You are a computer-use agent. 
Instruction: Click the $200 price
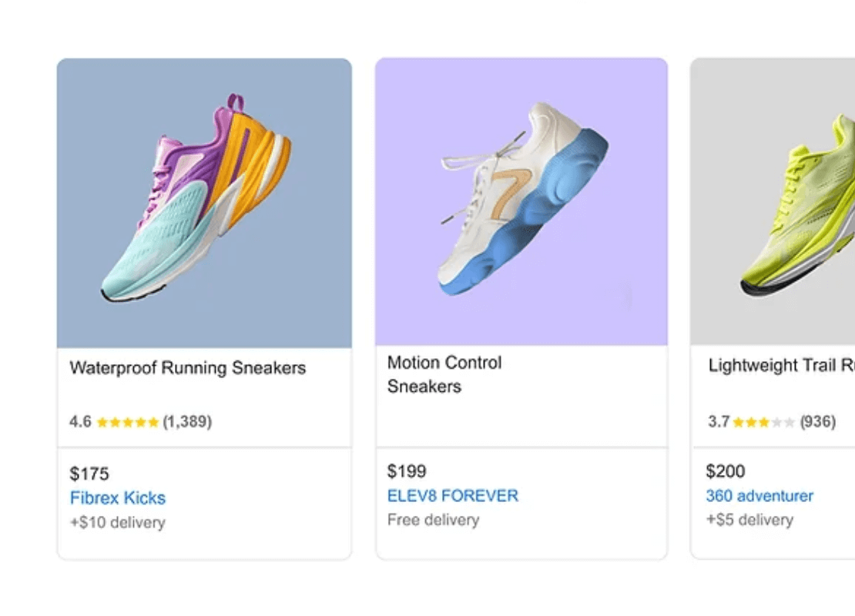point(726,471)
